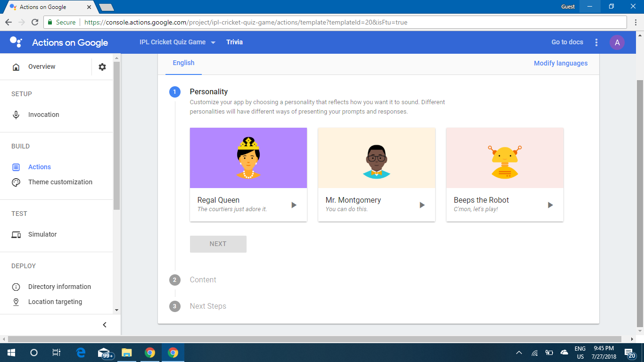The width and height of the screenshot is (644, 362).
Task: Show hidden system tray icons
Action: pos(519,353)
